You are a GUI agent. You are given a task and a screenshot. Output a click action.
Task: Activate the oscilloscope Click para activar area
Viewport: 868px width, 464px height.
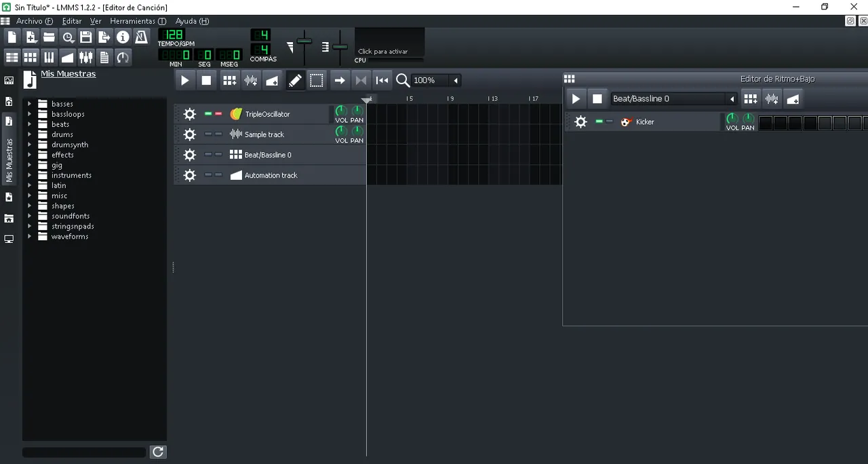click(x=390, y=42)
